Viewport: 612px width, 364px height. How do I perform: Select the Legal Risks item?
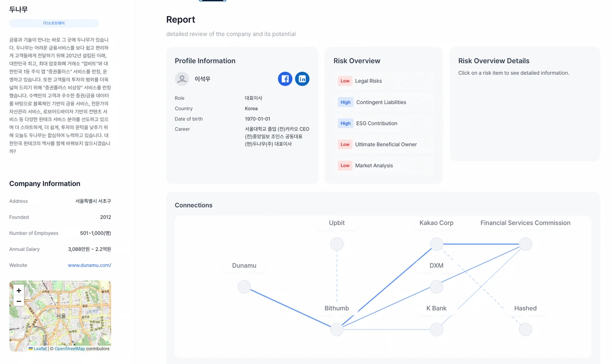point(384,81)
